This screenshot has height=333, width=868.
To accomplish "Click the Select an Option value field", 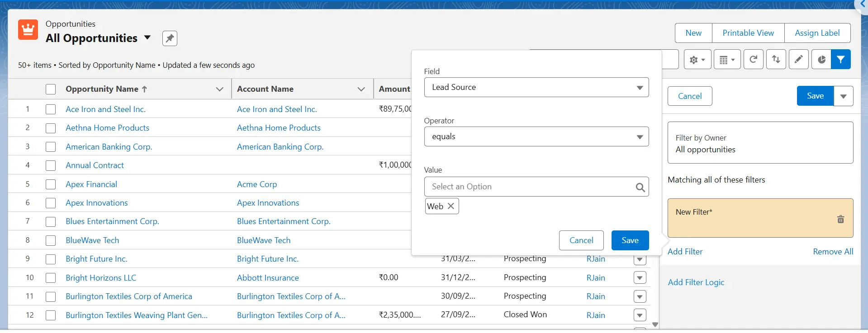I will point(536,187).
